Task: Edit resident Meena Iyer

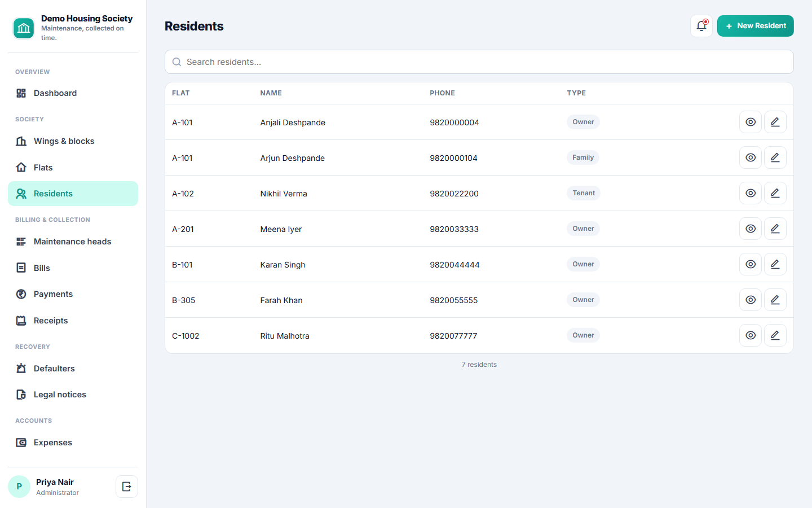Action: pyautogui.click(x=775, y=229)
